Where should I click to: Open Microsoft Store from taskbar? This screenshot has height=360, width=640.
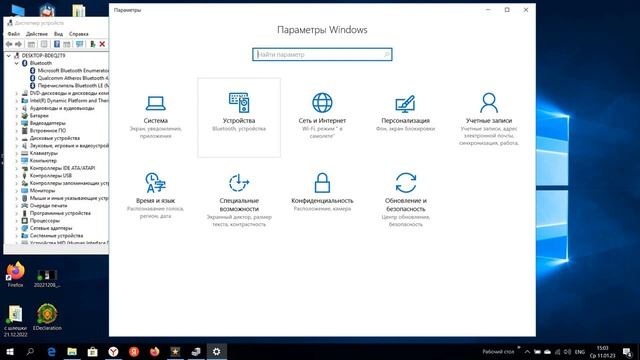[93, 351]
